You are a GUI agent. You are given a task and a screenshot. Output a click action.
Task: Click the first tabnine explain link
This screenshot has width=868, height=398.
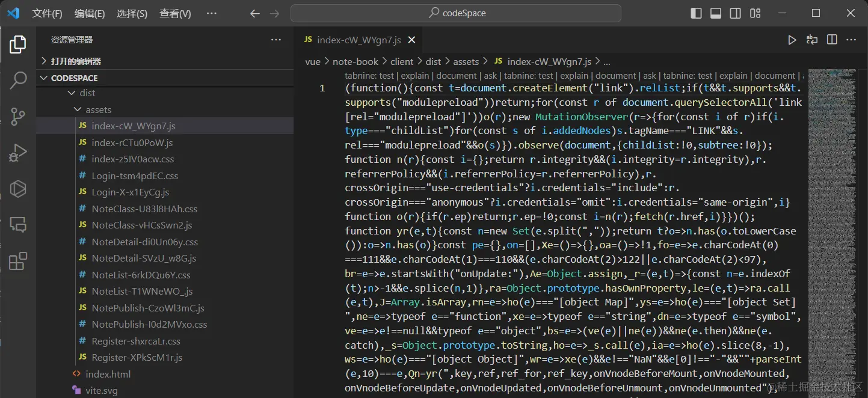pyautogui.click(x=415, y=76)
